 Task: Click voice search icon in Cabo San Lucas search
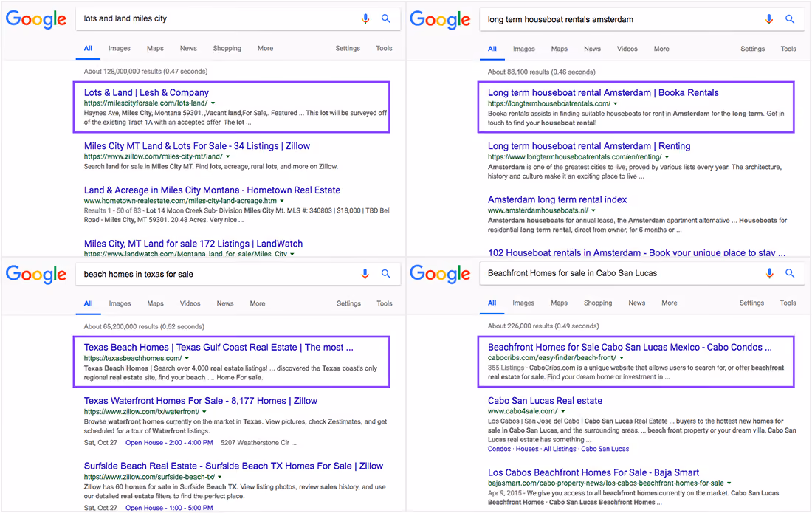[769, 273]
